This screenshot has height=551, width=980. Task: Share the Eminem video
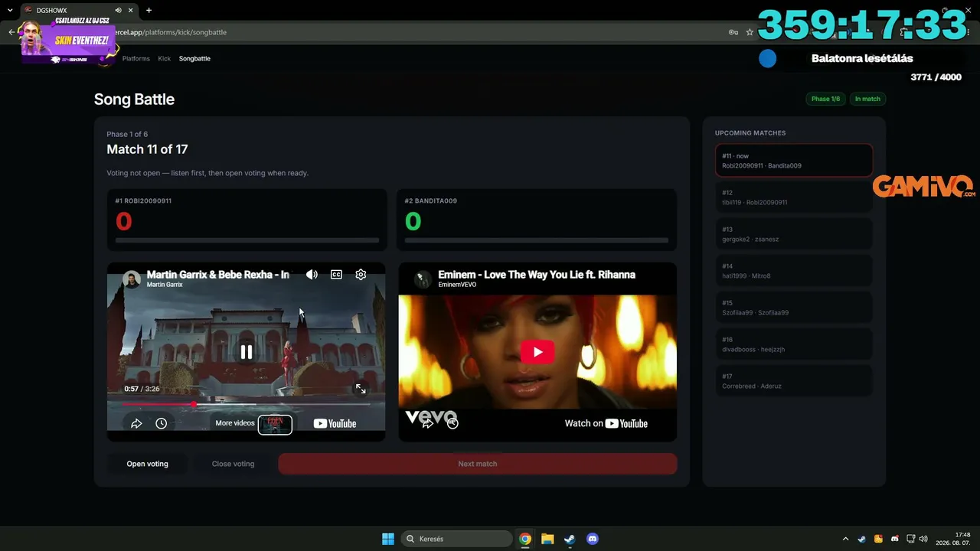tap(428, 423)
